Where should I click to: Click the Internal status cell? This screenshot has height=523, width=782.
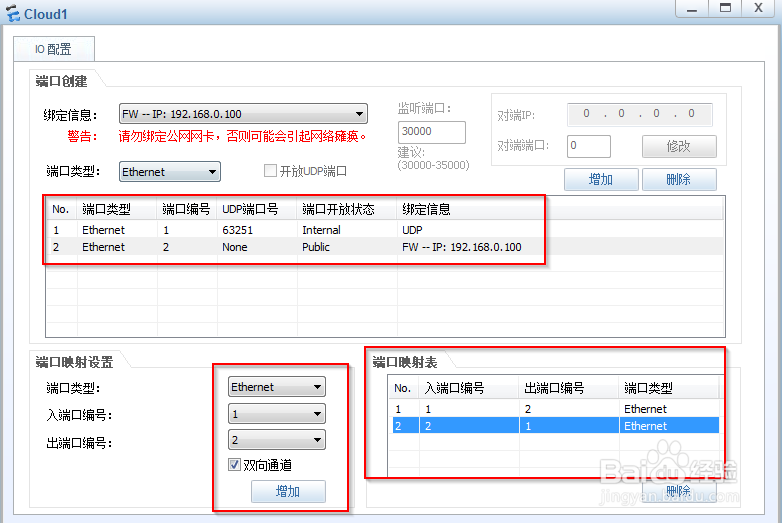[321, 230]
